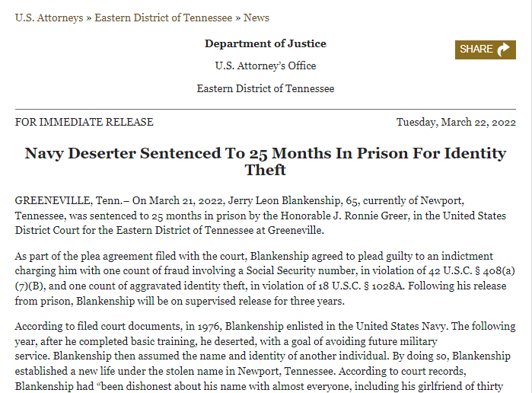
Task: Click paragraph beginning 'As part of the plea'
Action: [x=259, y=278]
